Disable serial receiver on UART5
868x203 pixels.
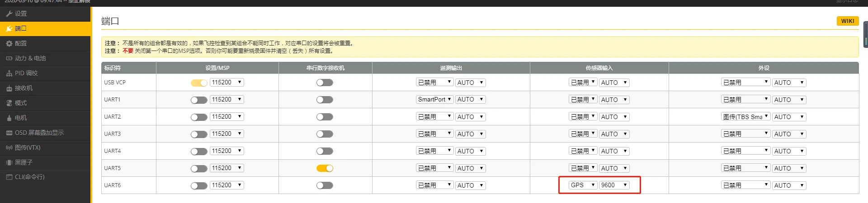(x=325, y=168)
